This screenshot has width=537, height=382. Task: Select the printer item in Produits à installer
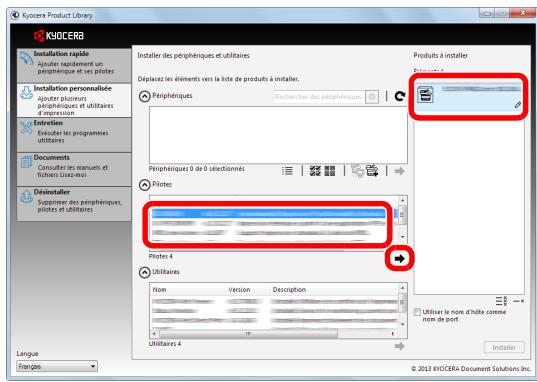tap(468, 96)
